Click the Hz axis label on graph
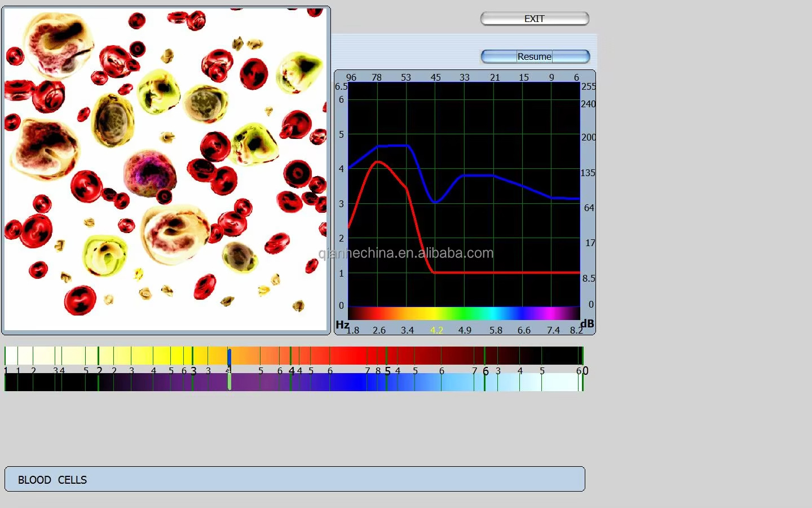The height and width of the screenshot is (508, 812). (342, 325)
